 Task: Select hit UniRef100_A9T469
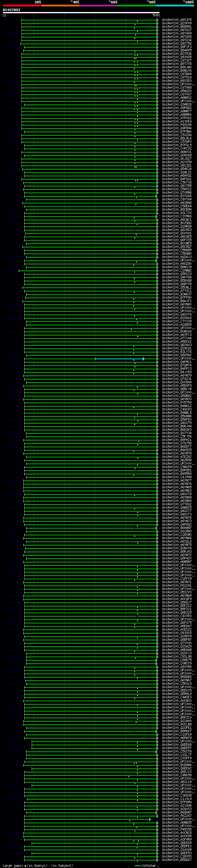click(x=177, y=33)
